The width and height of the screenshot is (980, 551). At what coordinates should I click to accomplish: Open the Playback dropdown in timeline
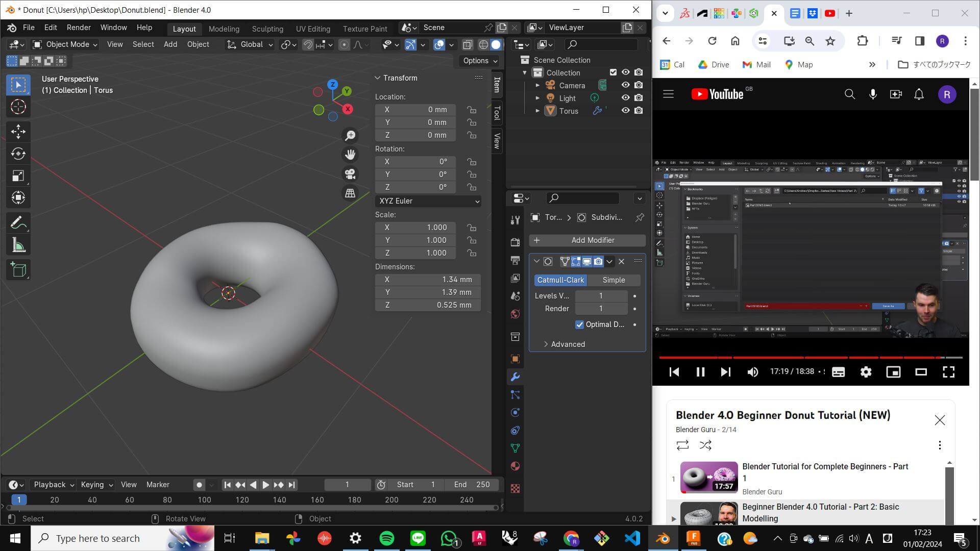click(54, 485)
